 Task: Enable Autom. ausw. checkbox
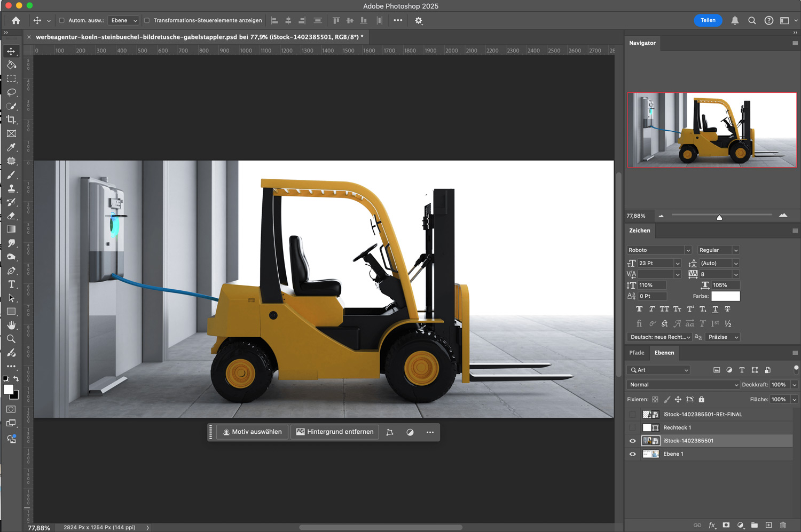click(x=62, y=20)
